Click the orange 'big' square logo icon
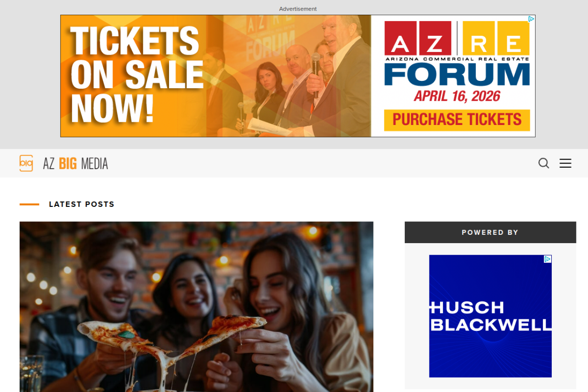The image size is (588, 392). [x=26, y=163]
